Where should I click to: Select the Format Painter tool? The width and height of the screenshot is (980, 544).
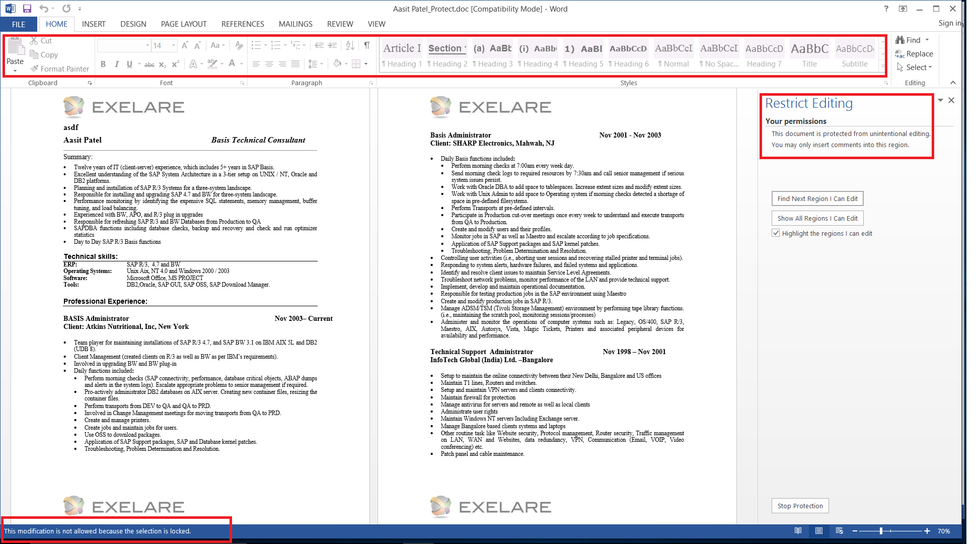[59, 69]
